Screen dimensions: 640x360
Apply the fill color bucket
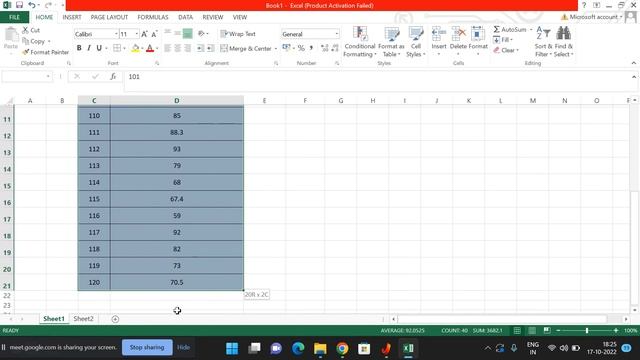point(135,49)
